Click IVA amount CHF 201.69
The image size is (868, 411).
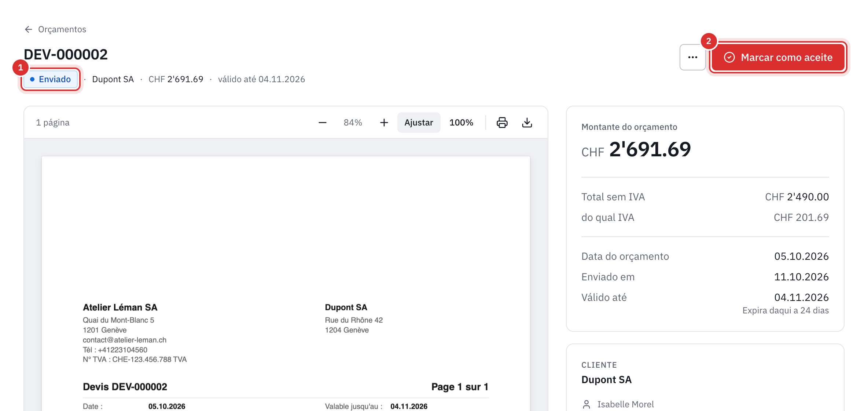point(801,218)
